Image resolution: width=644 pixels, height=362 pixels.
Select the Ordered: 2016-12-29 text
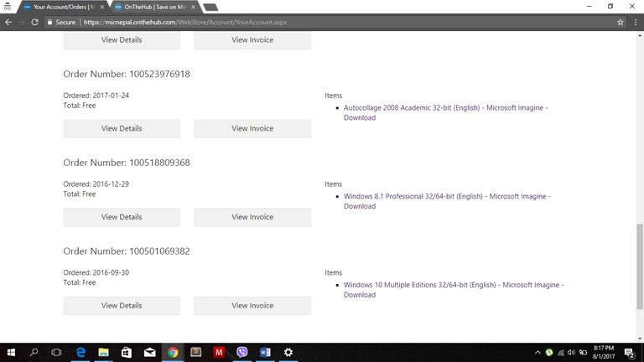pos(96,184)
